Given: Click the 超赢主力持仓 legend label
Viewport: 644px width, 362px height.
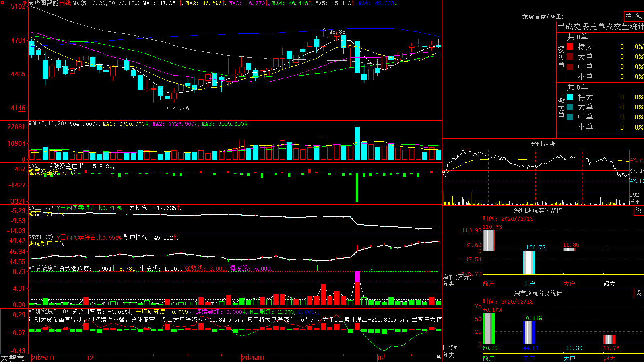Looking at the screenshot, I should click(46, 214).
